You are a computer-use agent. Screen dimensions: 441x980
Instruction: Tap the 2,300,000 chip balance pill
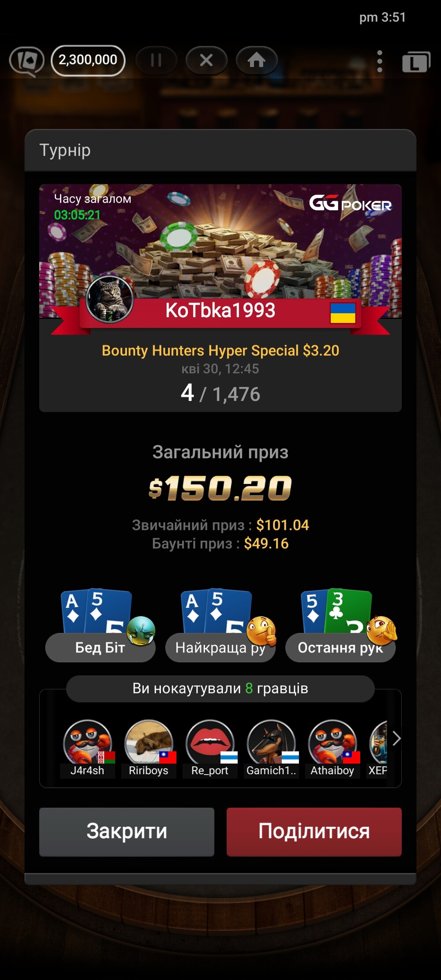click(x=88, y=60)
